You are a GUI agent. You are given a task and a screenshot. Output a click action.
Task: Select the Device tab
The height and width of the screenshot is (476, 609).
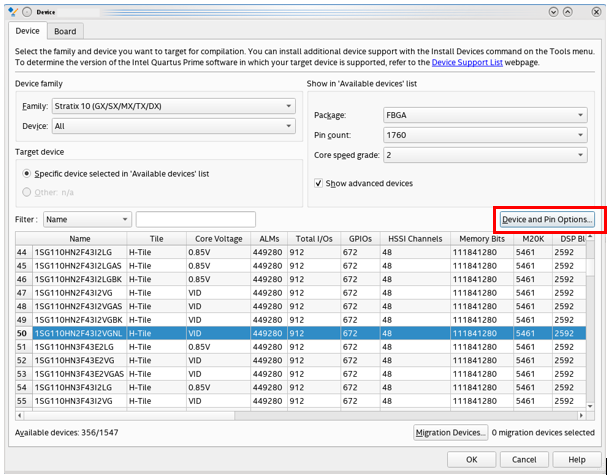click(x=28, y=32)
